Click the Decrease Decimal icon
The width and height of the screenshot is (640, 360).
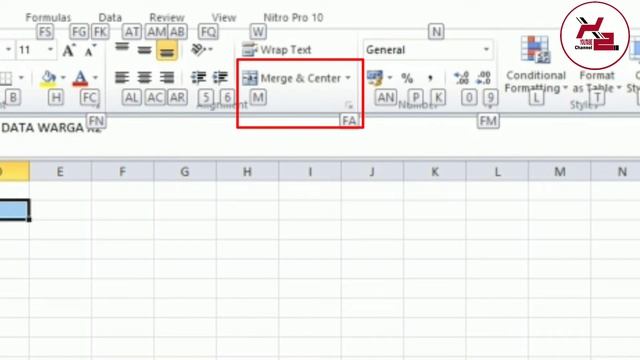[484, 78]
